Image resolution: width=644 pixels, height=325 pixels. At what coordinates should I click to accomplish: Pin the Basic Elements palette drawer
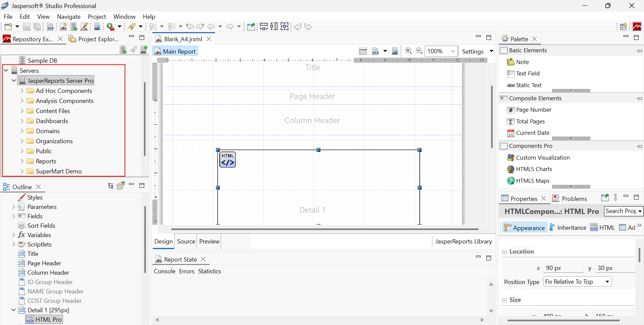coord(640,51)
